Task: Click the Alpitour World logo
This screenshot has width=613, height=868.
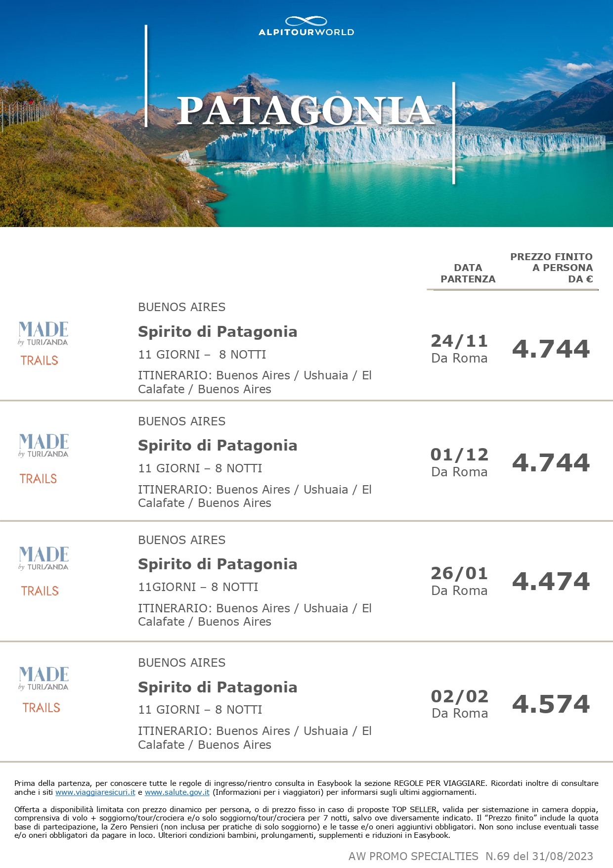Action: [x=306, y=26]
